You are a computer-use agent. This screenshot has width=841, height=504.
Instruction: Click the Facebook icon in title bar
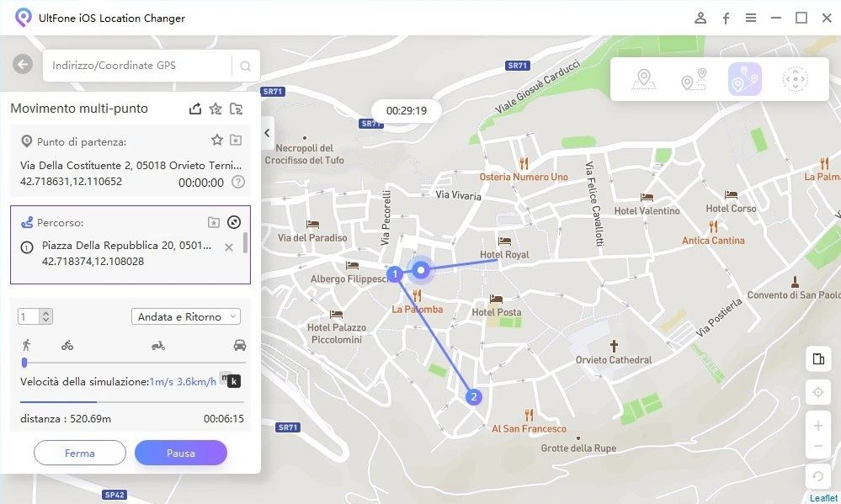coord(726,18)
